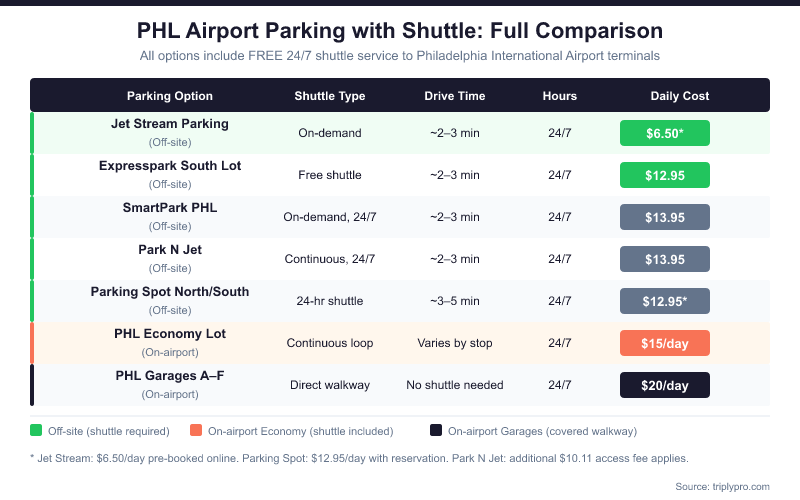Screen dimensions: 800x500
Task: Click the Parking Option column header
Action: point(170,96)
